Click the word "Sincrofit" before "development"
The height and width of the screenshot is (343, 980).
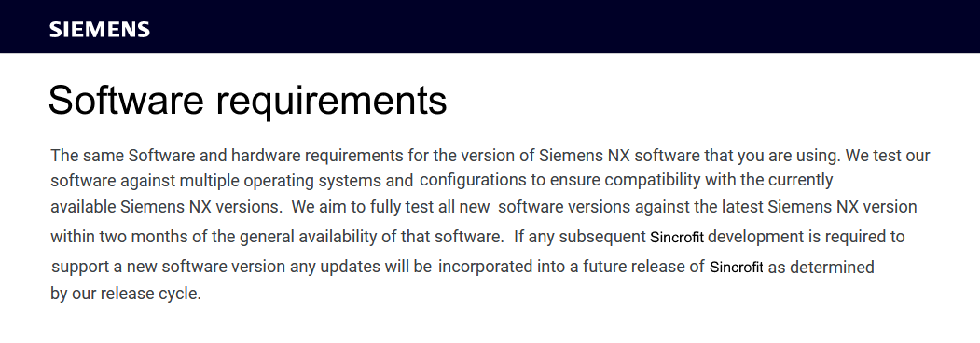[677, 238]
